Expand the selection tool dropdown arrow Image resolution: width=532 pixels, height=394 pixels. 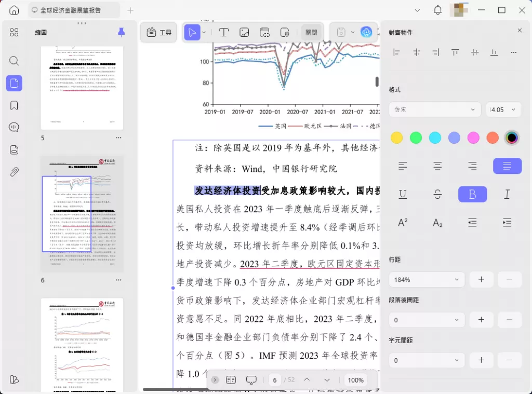203,32
